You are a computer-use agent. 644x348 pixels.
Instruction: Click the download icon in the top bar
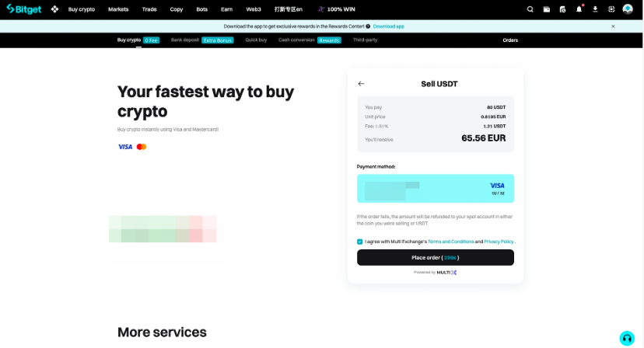(x=595, y=9)
